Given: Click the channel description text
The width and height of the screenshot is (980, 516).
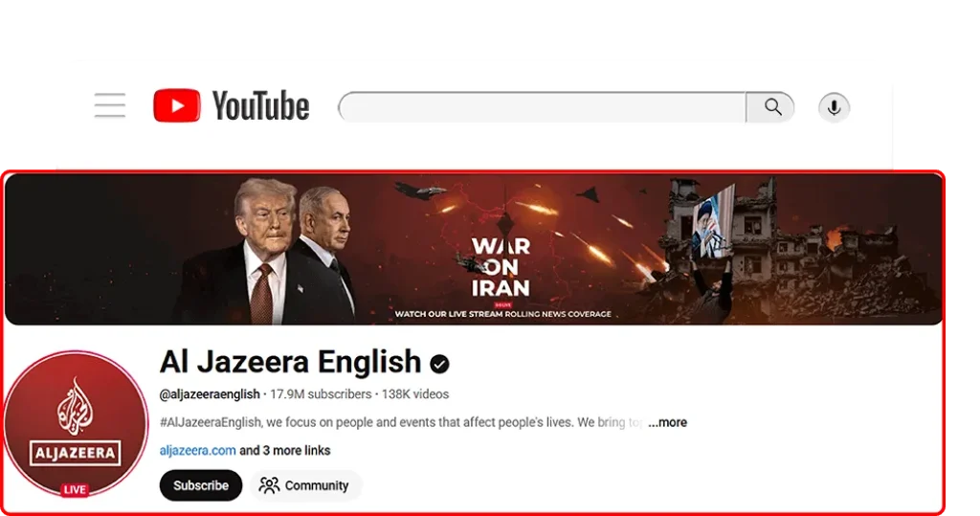Looking at the screenshot, I should coord(401,422).
